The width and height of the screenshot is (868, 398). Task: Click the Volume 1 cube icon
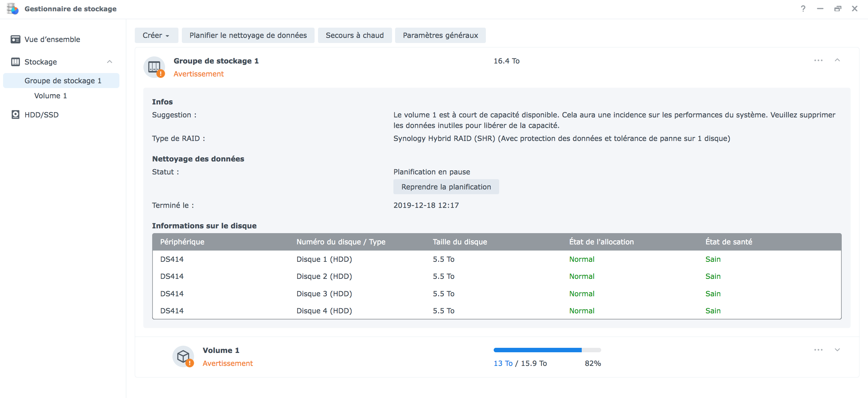coord(184,357)
